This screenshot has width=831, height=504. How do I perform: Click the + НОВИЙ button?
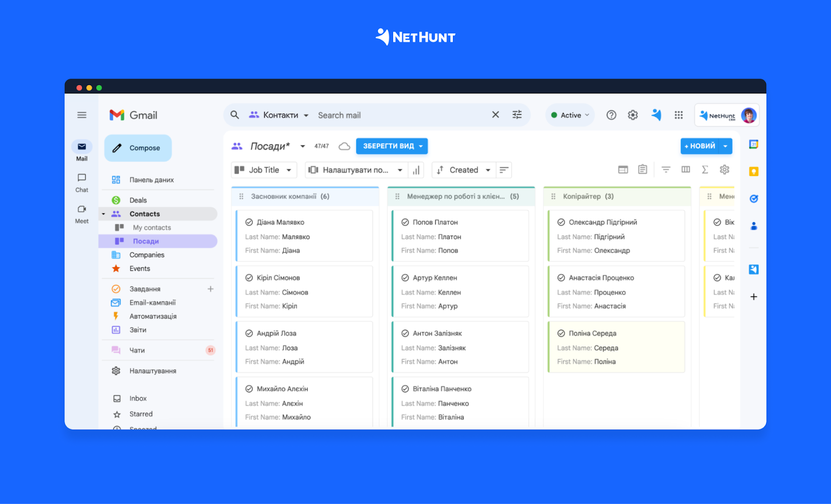700,146
